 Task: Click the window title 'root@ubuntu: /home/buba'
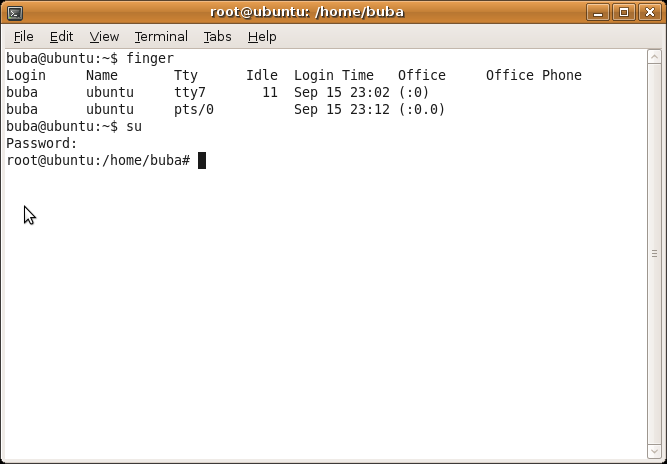pos(307,12)
